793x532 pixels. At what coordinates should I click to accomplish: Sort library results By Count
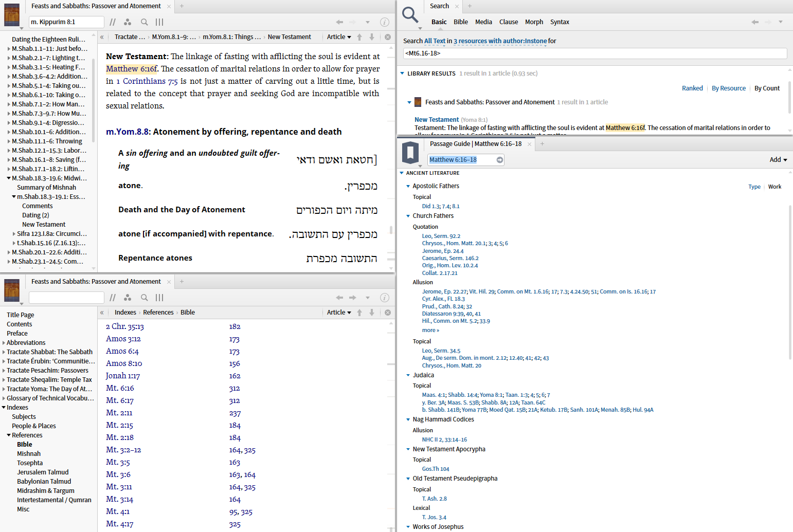coord(767,88)
